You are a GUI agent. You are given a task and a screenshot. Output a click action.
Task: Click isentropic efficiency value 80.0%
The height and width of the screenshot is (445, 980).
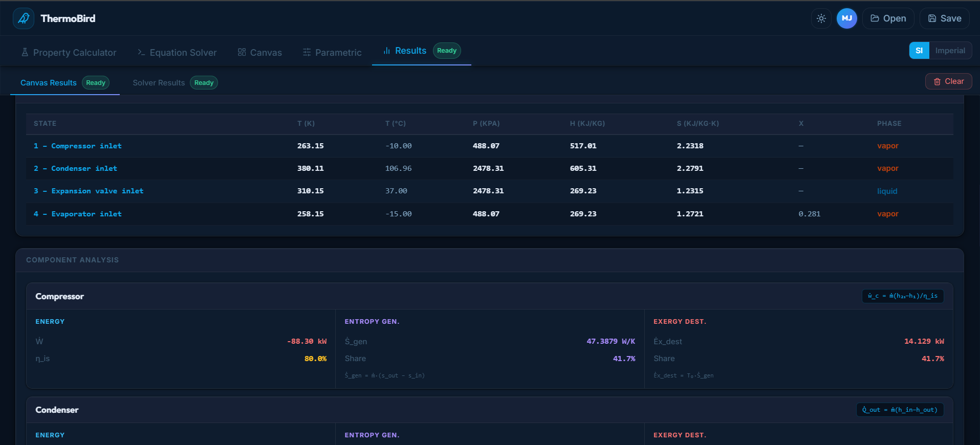point(315,359)
